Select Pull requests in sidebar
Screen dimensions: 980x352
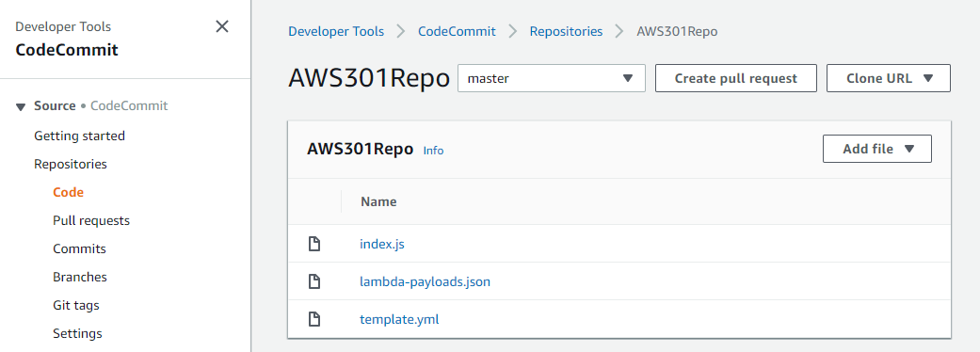[x=91, y=220]
